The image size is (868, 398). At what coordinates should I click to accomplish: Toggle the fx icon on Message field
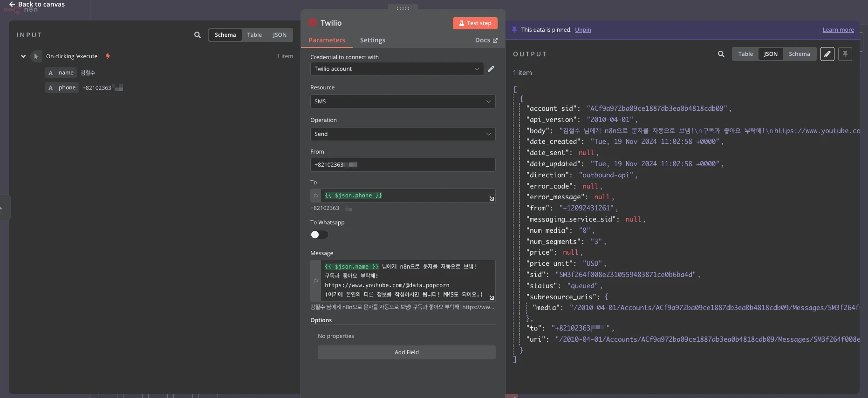pyautogui.click(x=316, y=281)
